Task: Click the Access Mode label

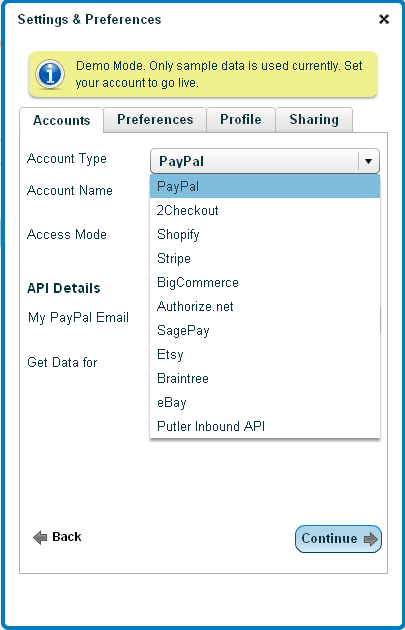Action: tap(67, 235)
